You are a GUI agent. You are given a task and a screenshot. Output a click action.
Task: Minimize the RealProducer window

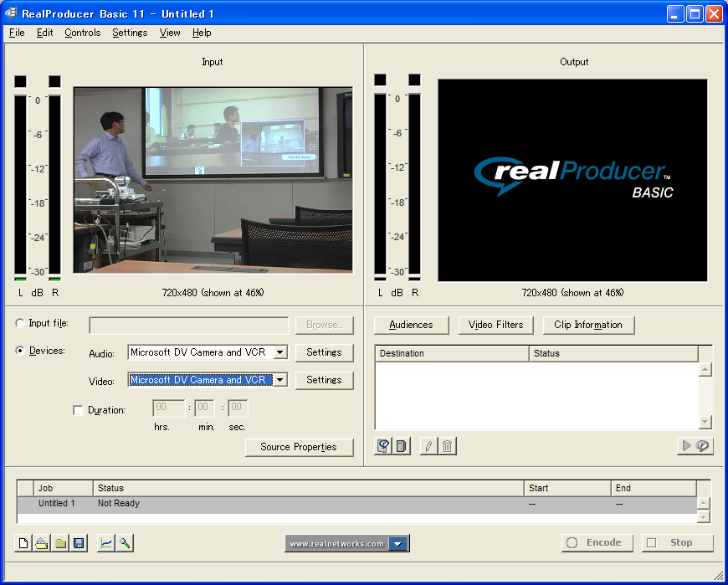pos(675,14)
